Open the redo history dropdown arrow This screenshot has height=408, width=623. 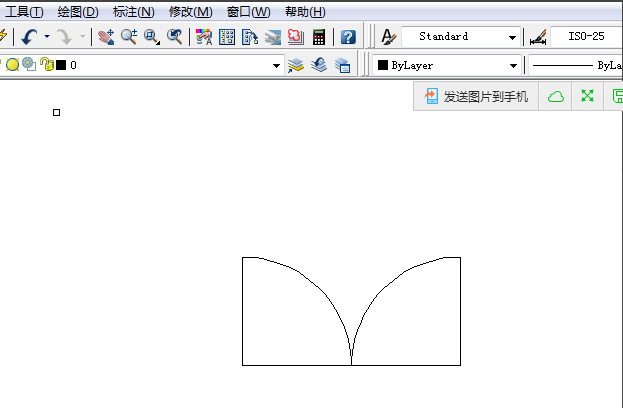click(x=83, y=37)
